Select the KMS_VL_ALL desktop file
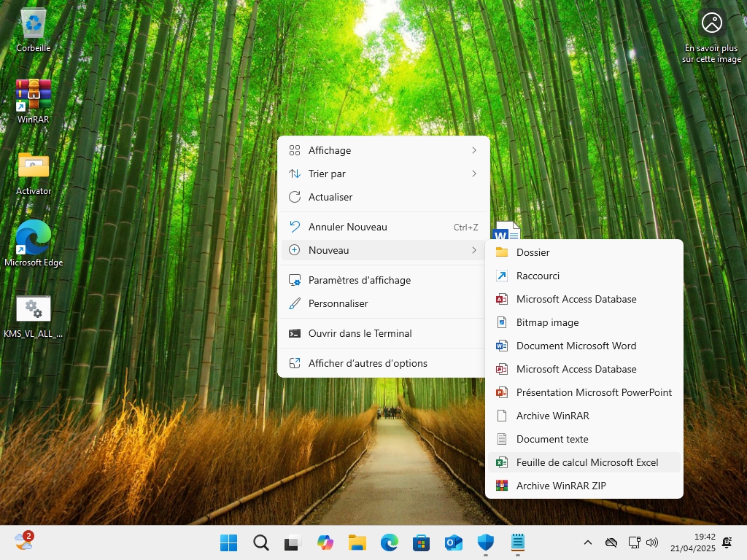Screen dimensions: 747x560 [x=34, y=314]
